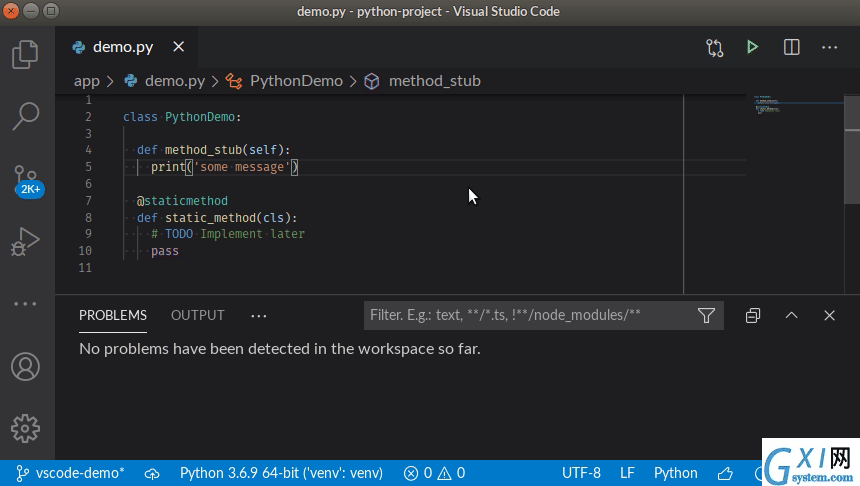Click the vscode-demo* git branch status item
Image resolution: width=860 pixels, height=486 pixels.
click(70, 473)
